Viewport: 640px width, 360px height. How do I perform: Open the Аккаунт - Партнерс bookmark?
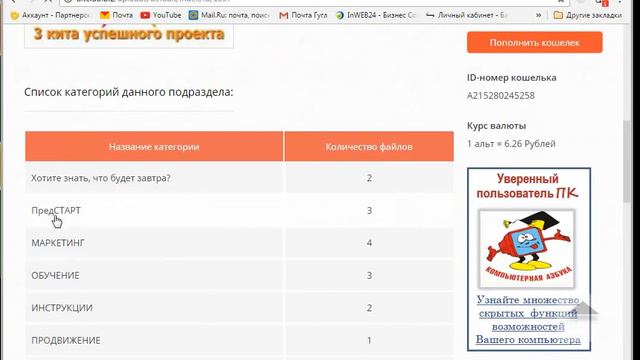pos(51,15)
